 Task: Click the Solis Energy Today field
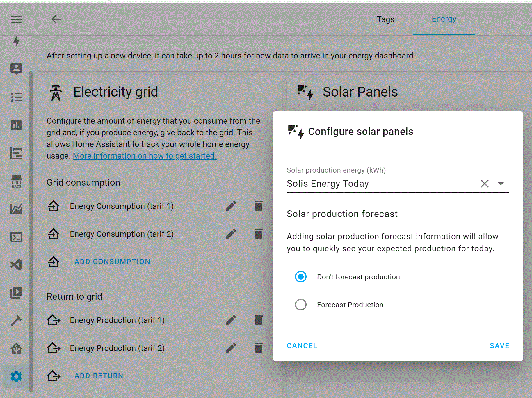(x=378, y=184)
